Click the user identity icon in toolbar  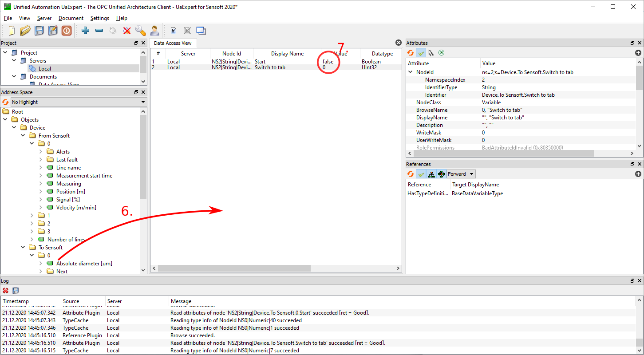(x=154, y=31)
